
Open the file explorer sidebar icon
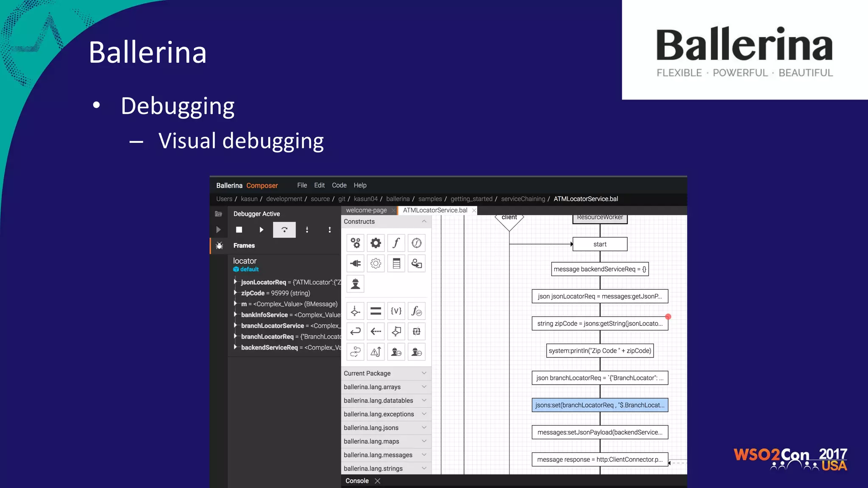[219, 214]
